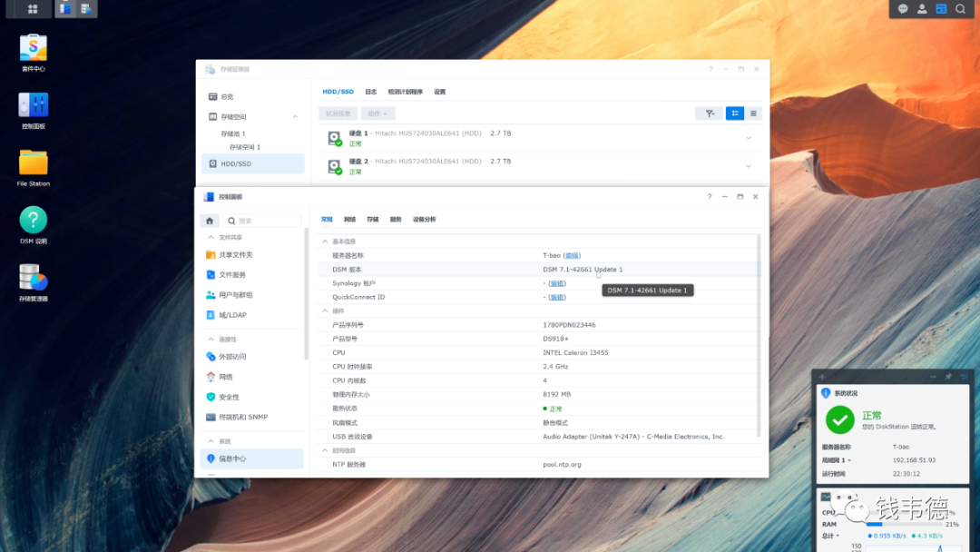Expand details for 硬盘 1 row
The image size is (980, 552).
[x=748, y=138]
